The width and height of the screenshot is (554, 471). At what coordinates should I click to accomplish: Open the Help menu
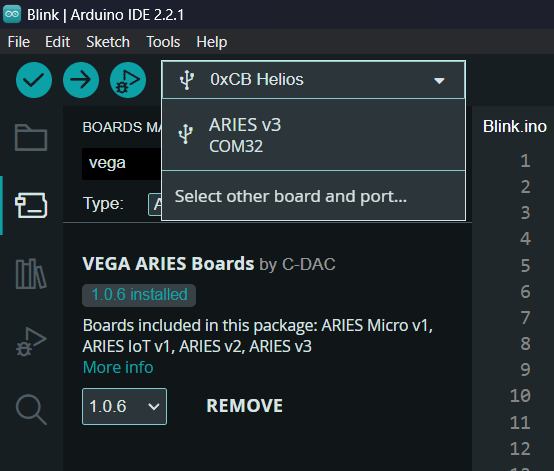pyautogui.click(x=212, y=42)
